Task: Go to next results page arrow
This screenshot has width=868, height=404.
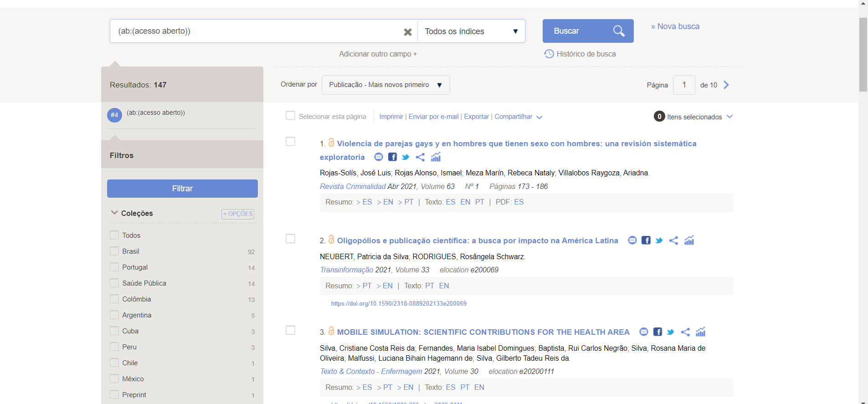Action: click(726, 85)
